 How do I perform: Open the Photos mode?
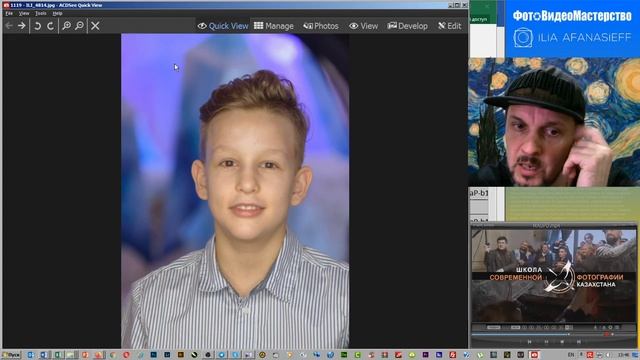(x=321, y=26)
